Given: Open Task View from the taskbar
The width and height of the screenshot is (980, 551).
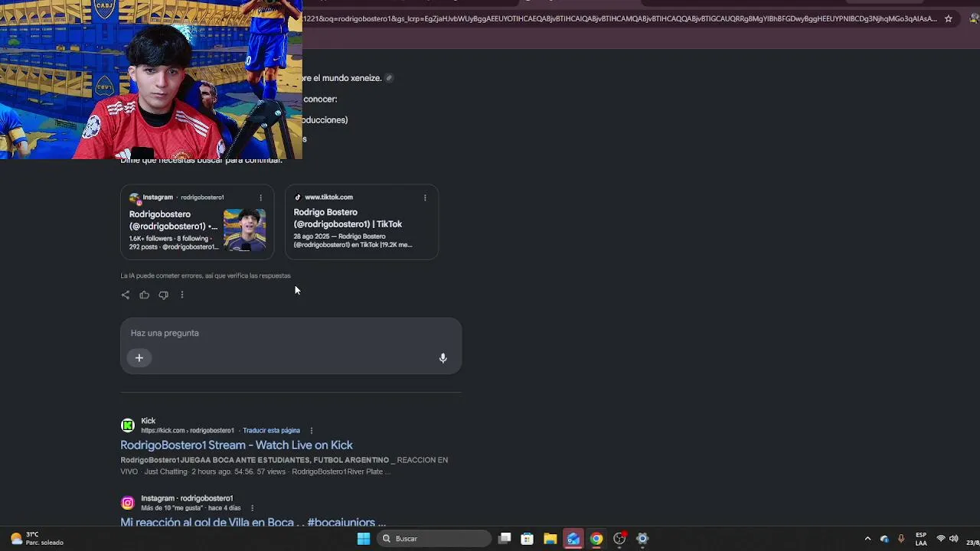Looking at the screenshot, I should point(505,539).
